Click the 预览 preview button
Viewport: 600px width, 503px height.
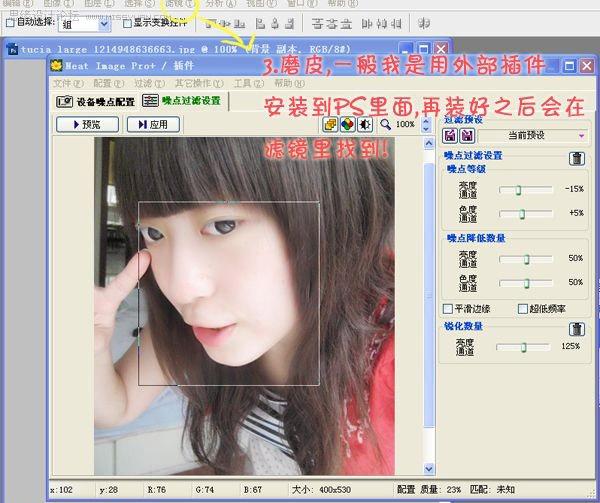pos(87,124)
